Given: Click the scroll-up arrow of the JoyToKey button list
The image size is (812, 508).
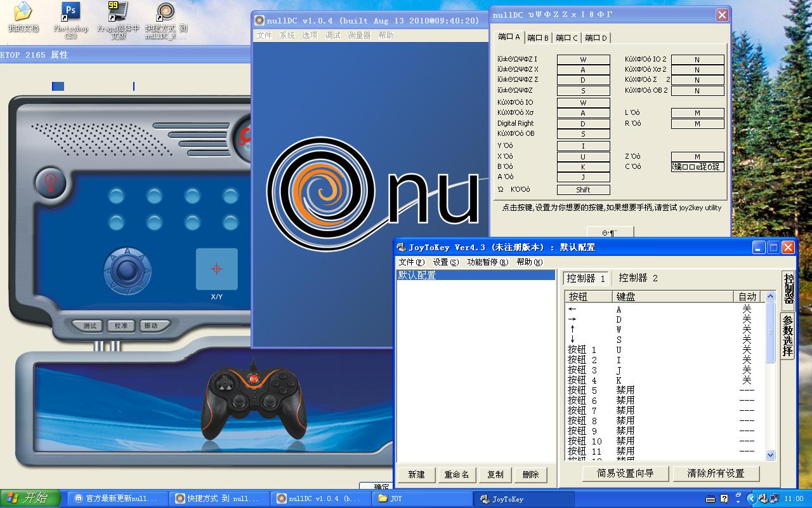Looking at the screenshot, I should coord(771,297).
